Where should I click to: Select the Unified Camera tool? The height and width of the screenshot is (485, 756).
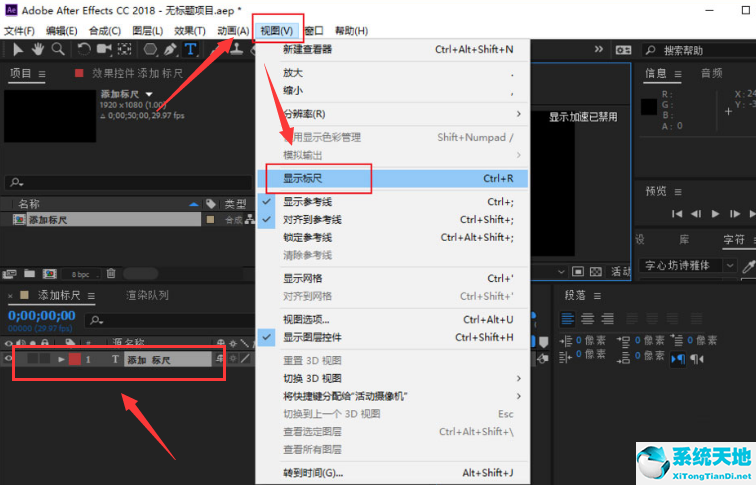(x=104, y=49)
